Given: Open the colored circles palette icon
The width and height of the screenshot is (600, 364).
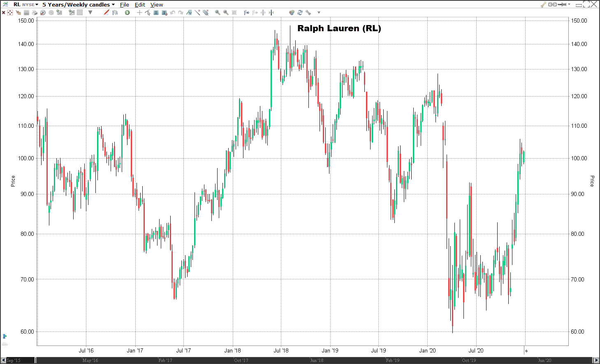Looking at the screenshot, I should (292, 13).
